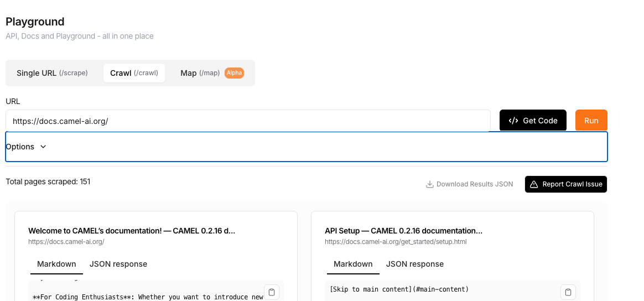Screen dimensions: 644x301
Task: Click the Skip to main content text
Action: 399,289
